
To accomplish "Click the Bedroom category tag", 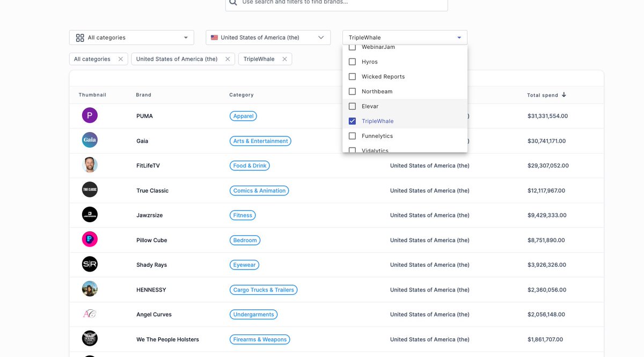I will (x=245, y=240).
